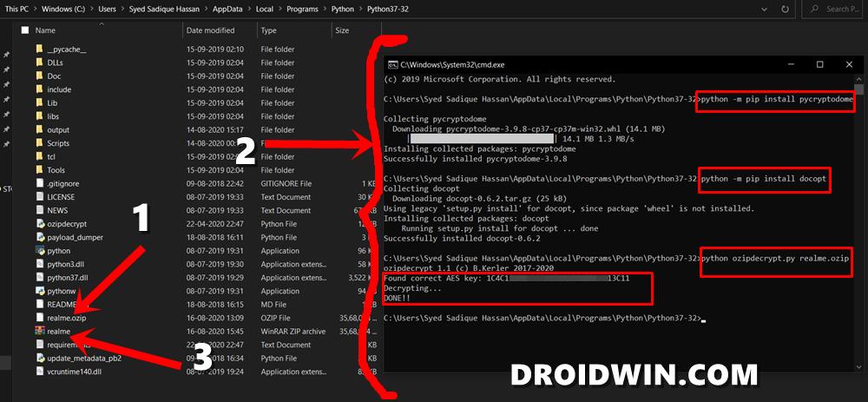The width and height of the screenshot is (868, 402).
Task: Sort by the Type column header
Action: [268, 30]
